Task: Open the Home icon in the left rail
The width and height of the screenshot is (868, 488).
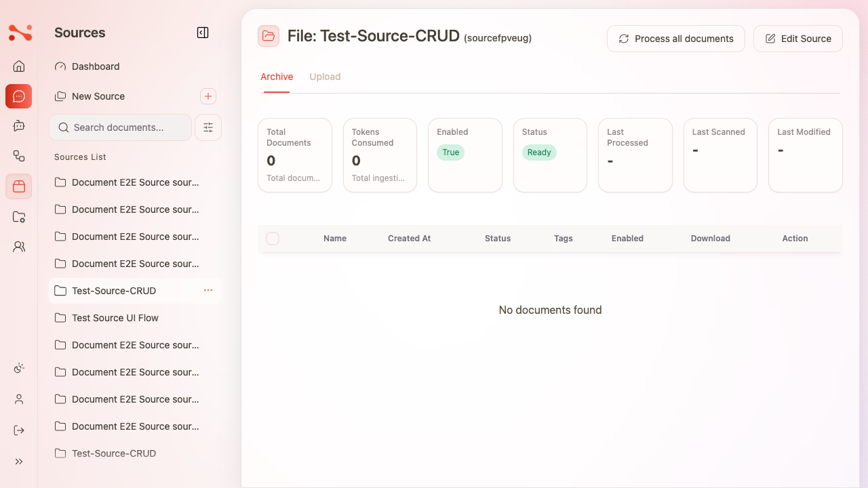Action: [x=19, y=66]
